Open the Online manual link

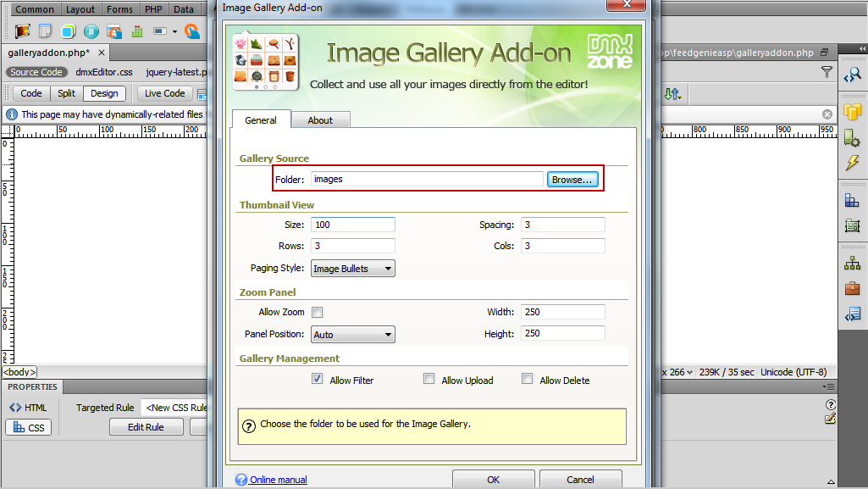[x=278, y=480]
